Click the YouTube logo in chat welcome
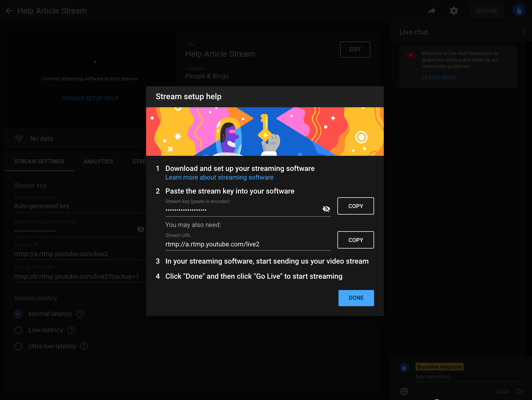532x400 pixels. (410, 55)
